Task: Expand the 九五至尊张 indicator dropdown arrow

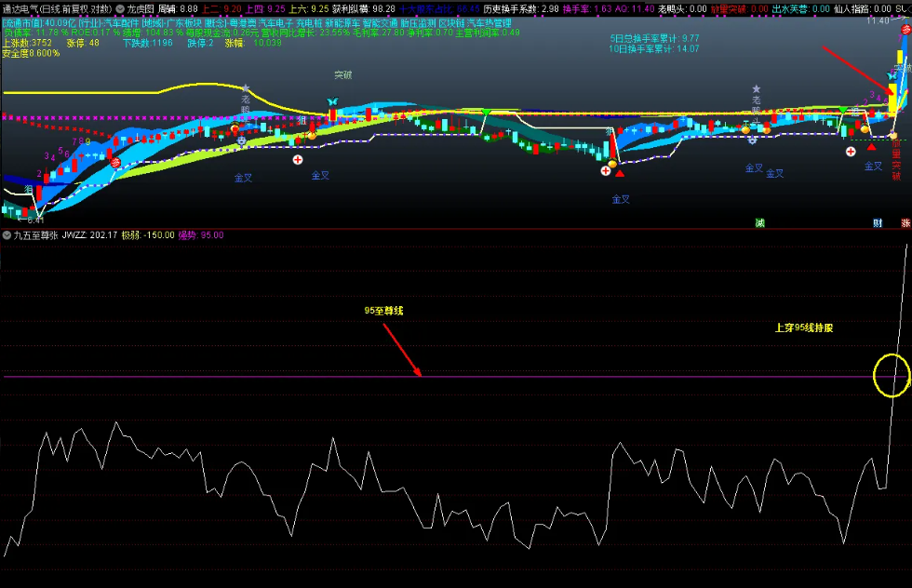Action: point(7,235)
